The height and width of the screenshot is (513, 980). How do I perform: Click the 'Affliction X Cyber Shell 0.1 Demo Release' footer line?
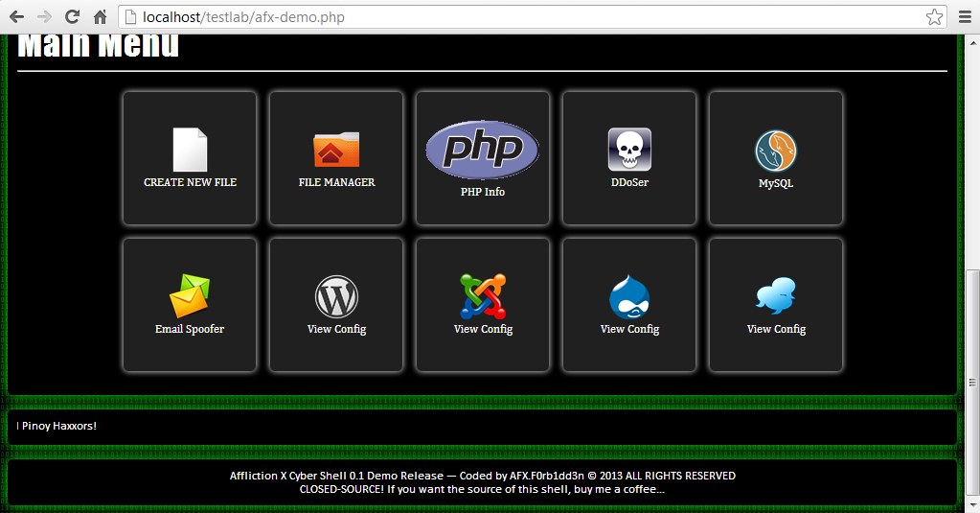(x=483, y=476)
